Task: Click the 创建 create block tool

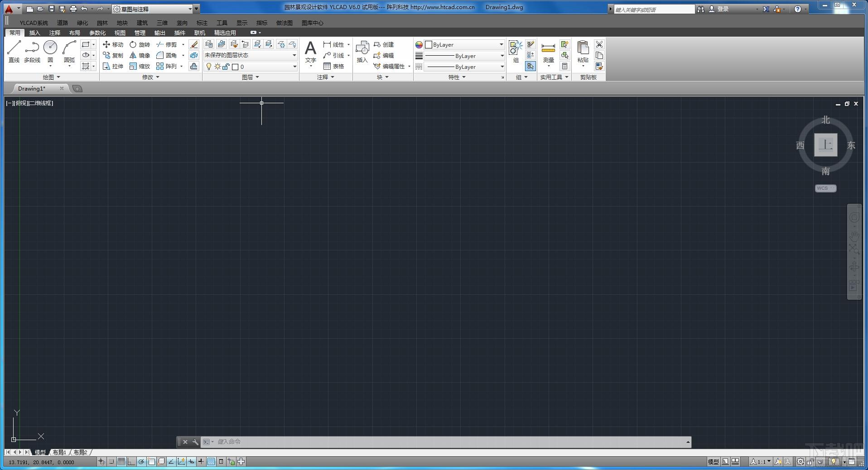Action: pos(384,44)
